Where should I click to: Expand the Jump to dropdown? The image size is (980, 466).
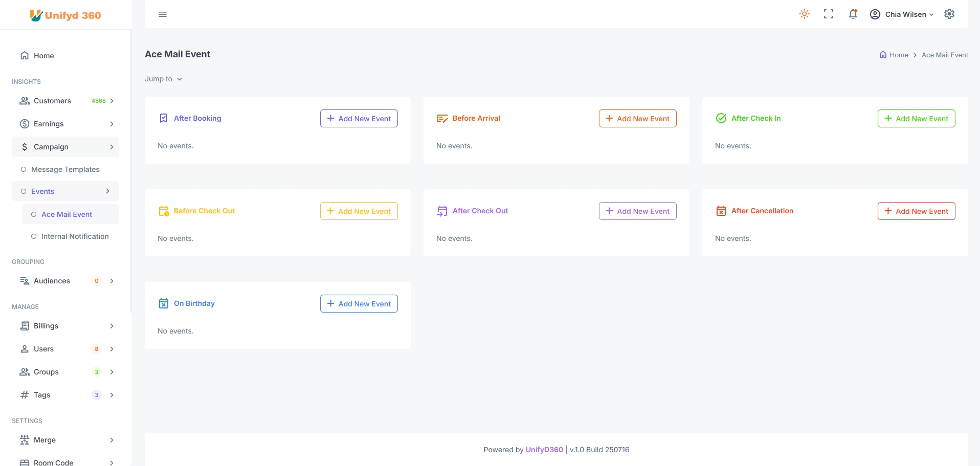(164, 79)
